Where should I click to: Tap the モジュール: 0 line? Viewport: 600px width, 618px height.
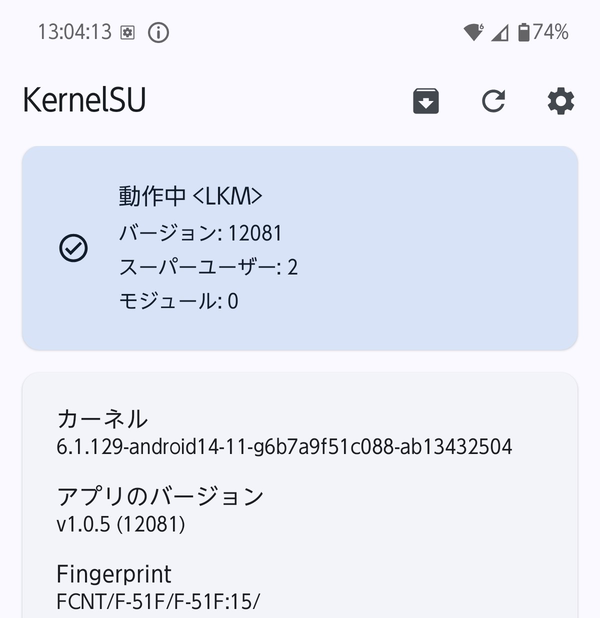[x=178, y=301]
